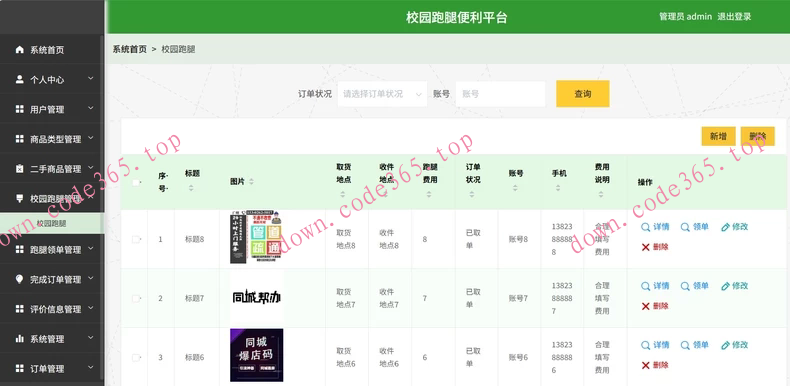Open 系统首页 in the sidebar
The width and height of the screenshot is (790, 386).
[51, 49]
